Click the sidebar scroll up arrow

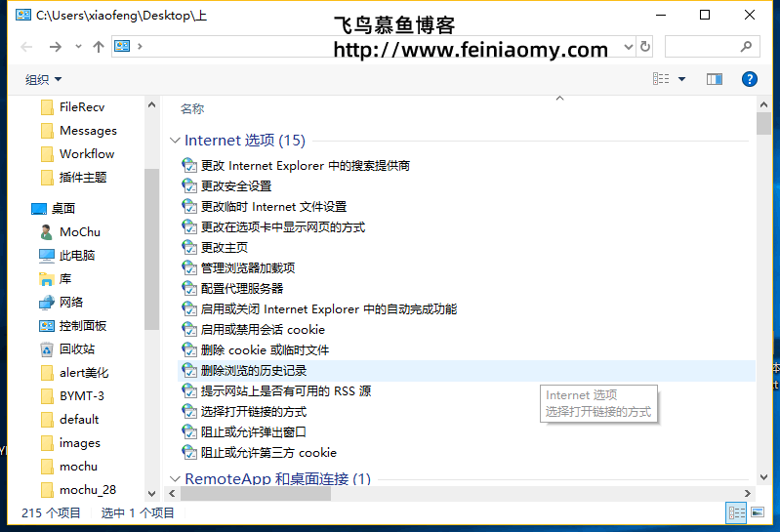(x=151, y=104)
